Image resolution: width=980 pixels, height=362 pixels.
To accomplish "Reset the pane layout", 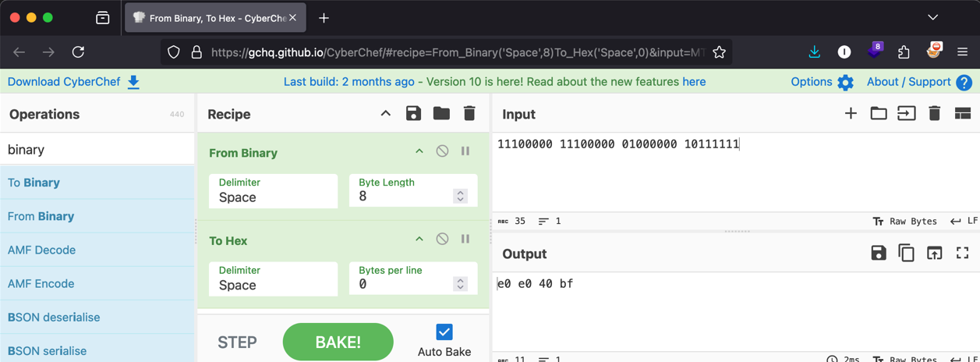I will tap(963, 114).
